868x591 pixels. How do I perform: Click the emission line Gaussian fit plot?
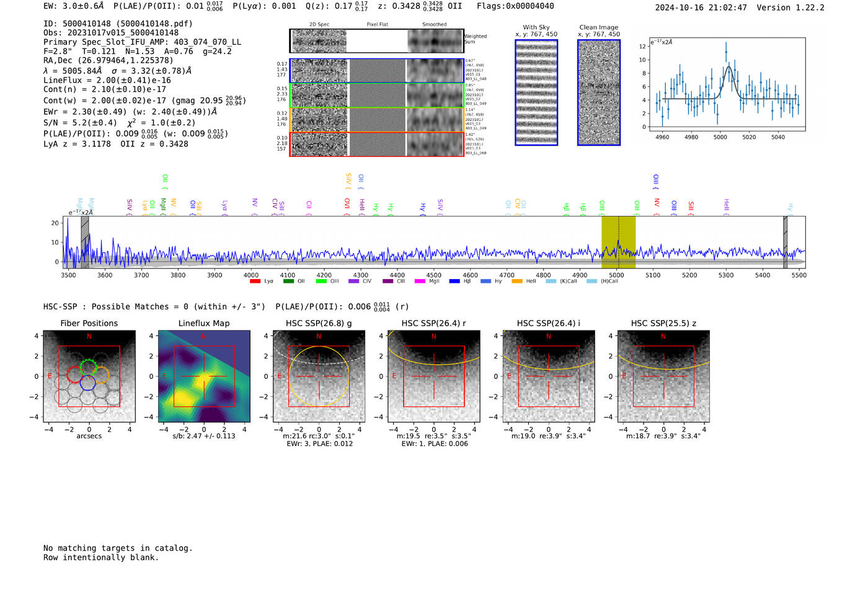(x=727, y=84)
